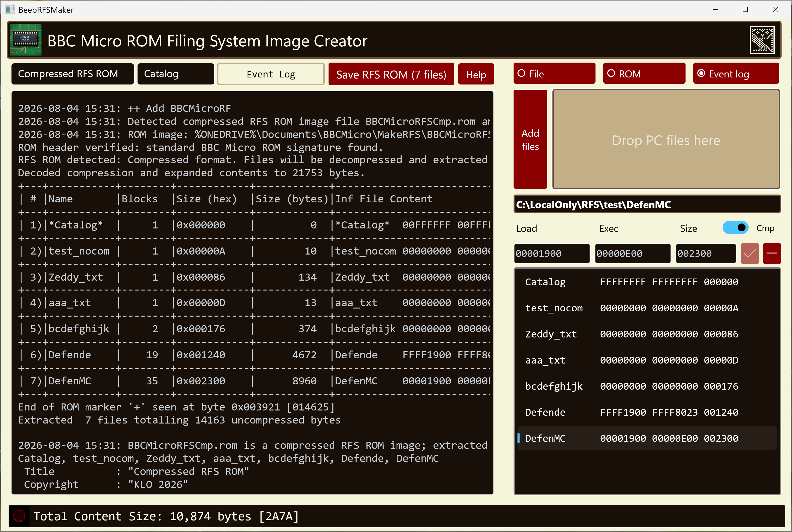
Task: Click the Catalog field
Action: tap(176, 74)
